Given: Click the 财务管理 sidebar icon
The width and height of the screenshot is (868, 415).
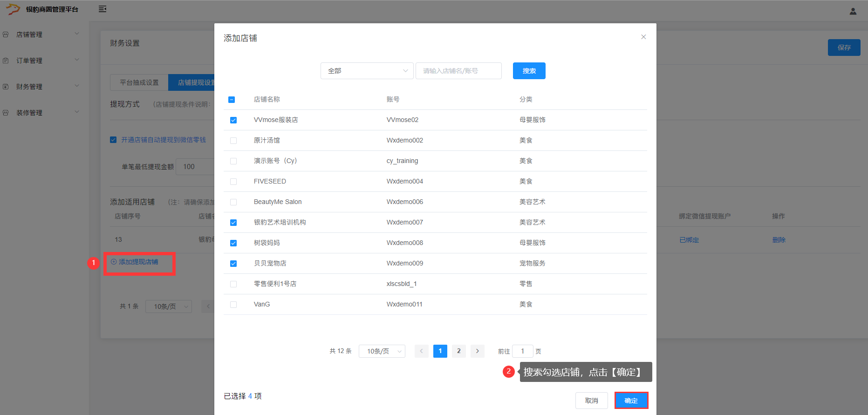Looking at the screenshot, I should pyautogui.click(x=6, y=87).
